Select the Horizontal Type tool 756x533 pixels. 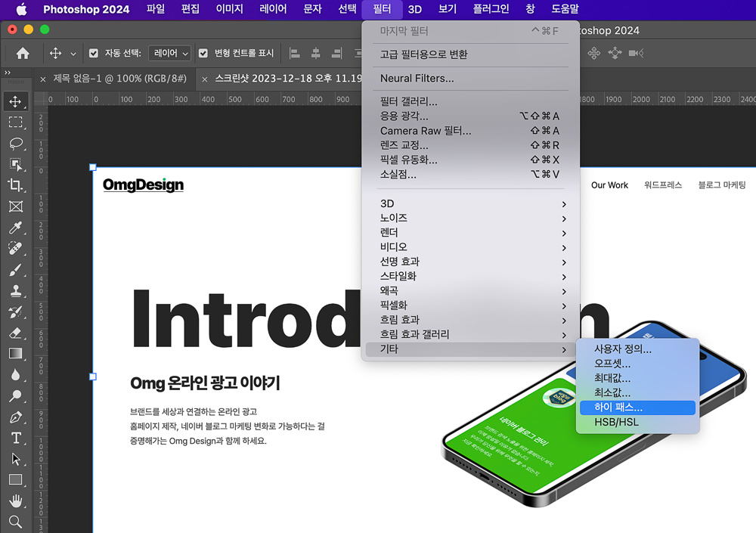15,438
